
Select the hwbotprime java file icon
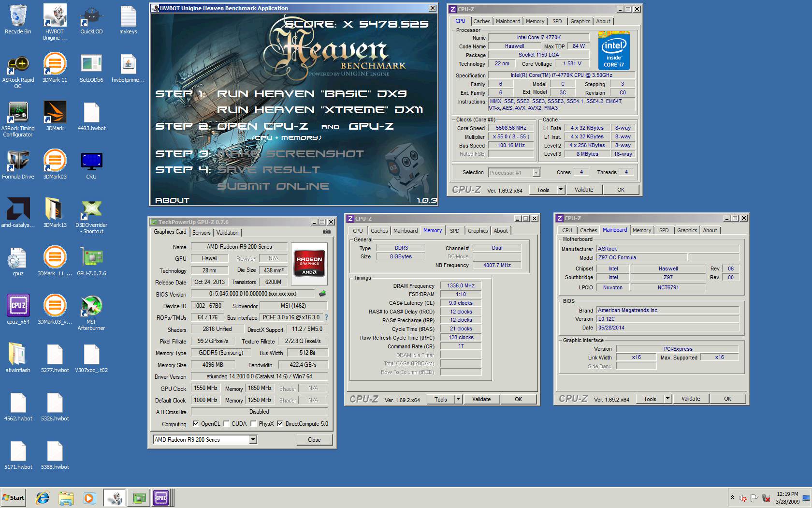(128, 68)
